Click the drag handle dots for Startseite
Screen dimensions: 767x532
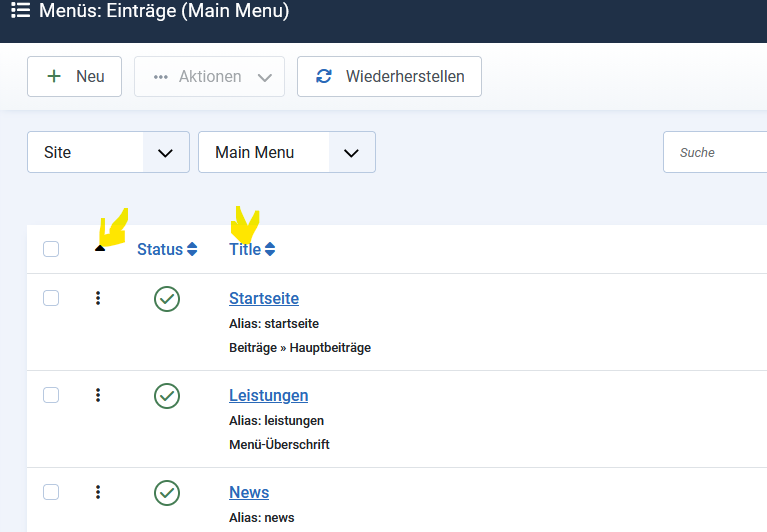click(98, 298)
